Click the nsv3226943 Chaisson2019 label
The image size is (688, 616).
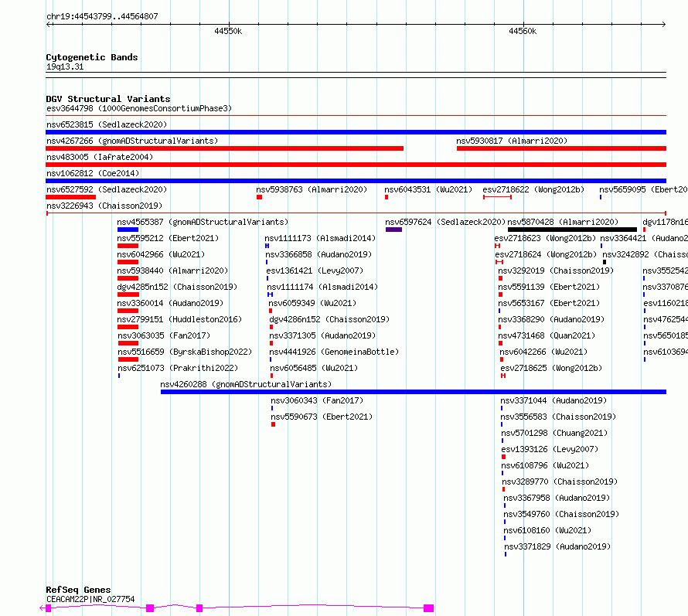(x=104, y=206)
